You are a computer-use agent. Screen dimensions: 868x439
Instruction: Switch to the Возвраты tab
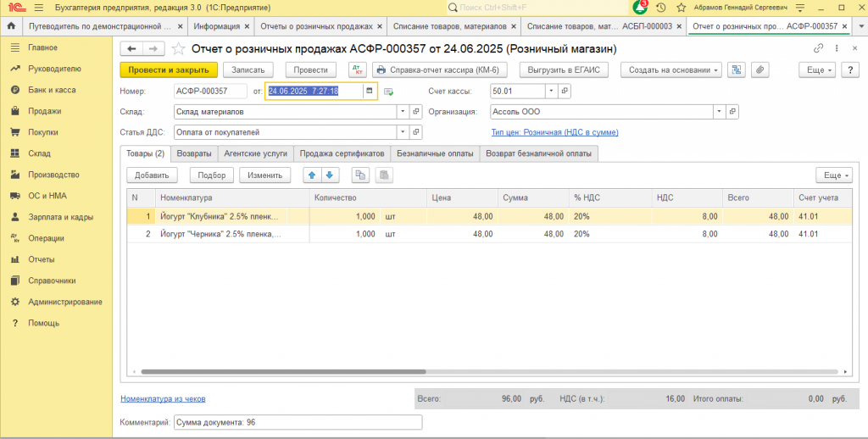[x=194, y=154]
